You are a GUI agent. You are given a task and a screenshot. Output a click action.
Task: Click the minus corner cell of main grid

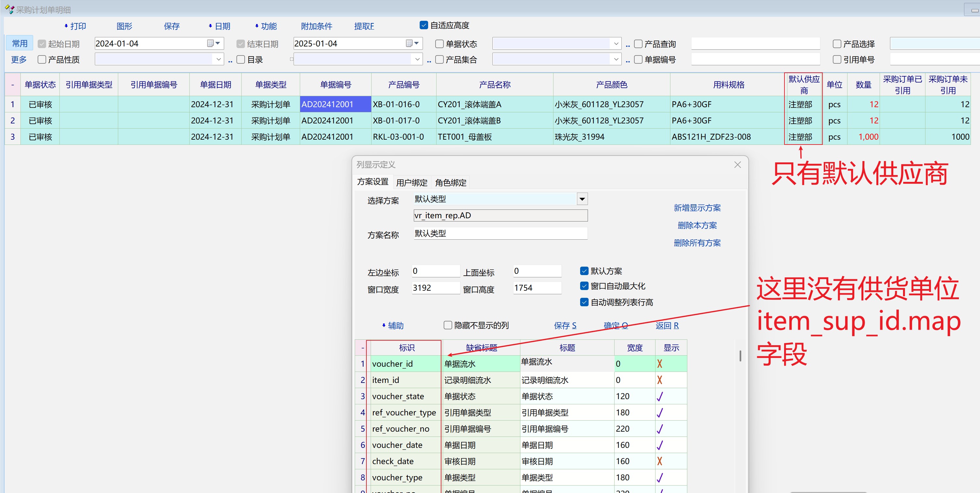(x=13, y=84)
